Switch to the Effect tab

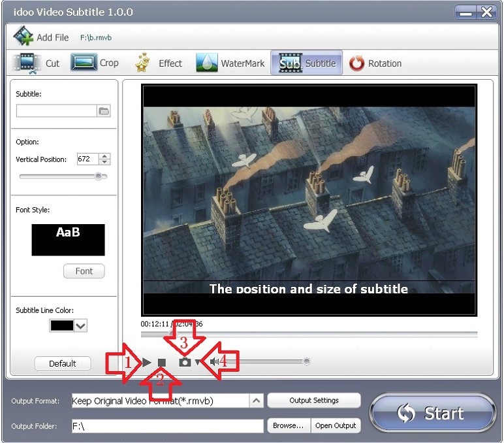[159, 63]
